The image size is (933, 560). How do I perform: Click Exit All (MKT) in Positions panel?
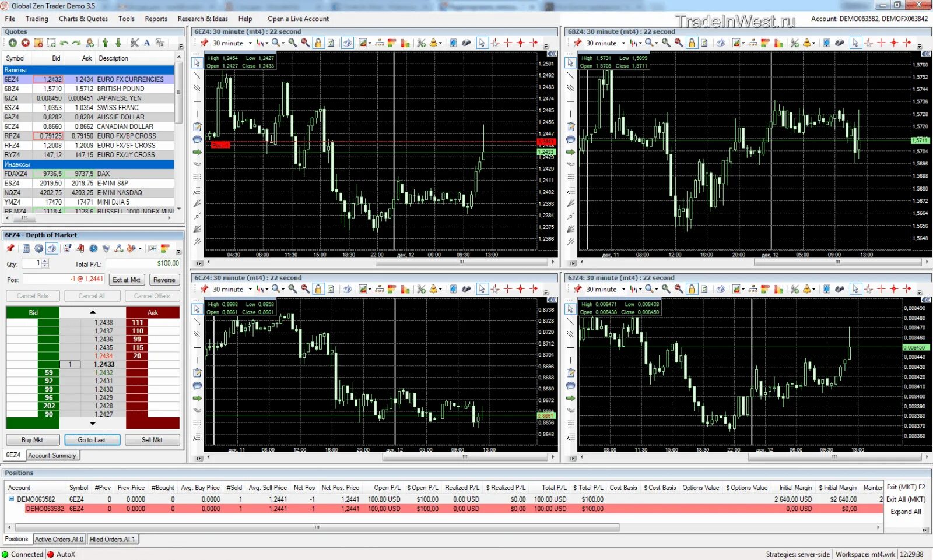point(906,499)
